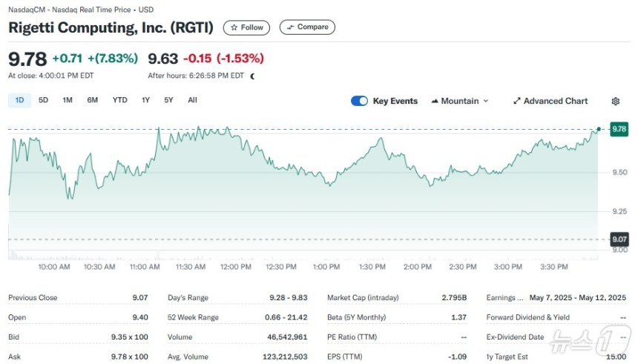This screenshot has width=638, height=364.
Task: Click the Mountain chart type icon
Action: pos(435,101)
